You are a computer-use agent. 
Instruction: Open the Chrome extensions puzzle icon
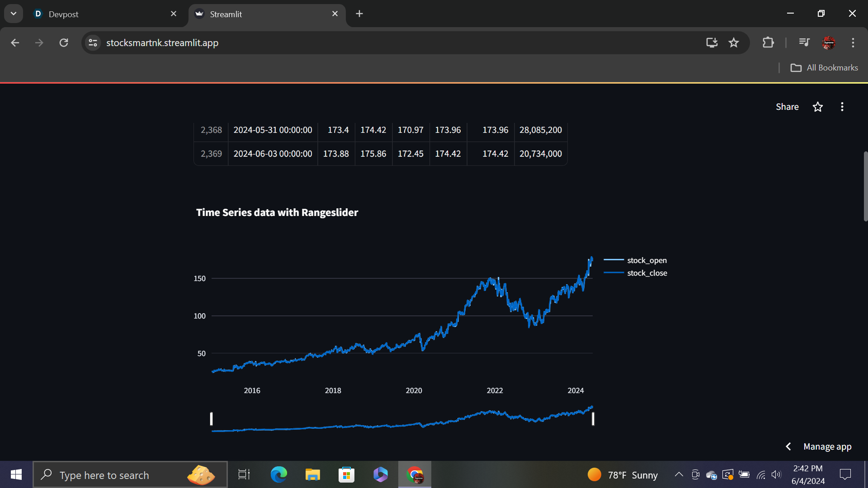coord(768,42)
